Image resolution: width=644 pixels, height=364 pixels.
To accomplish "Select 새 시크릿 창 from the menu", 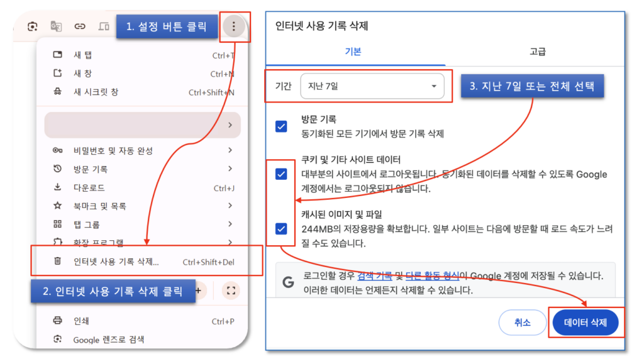I will click(x=96, y=92).
